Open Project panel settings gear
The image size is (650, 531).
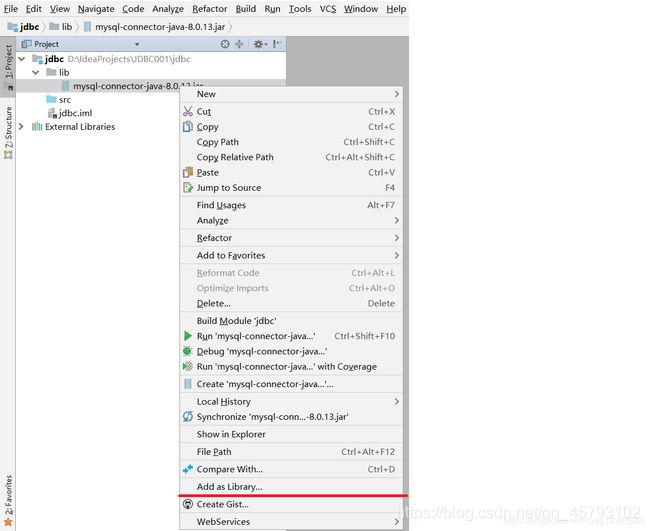tap(260, 44)
